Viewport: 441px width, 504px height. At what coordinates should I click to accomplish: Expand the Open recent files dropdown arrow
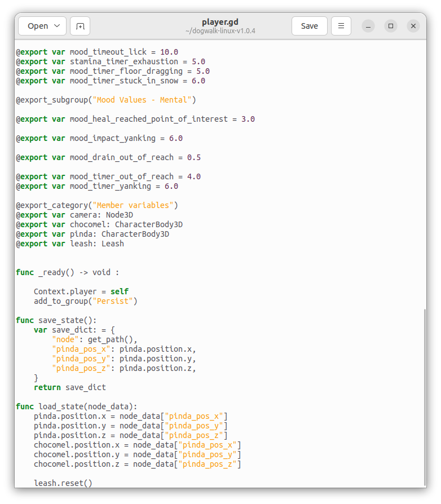point(58,26)
